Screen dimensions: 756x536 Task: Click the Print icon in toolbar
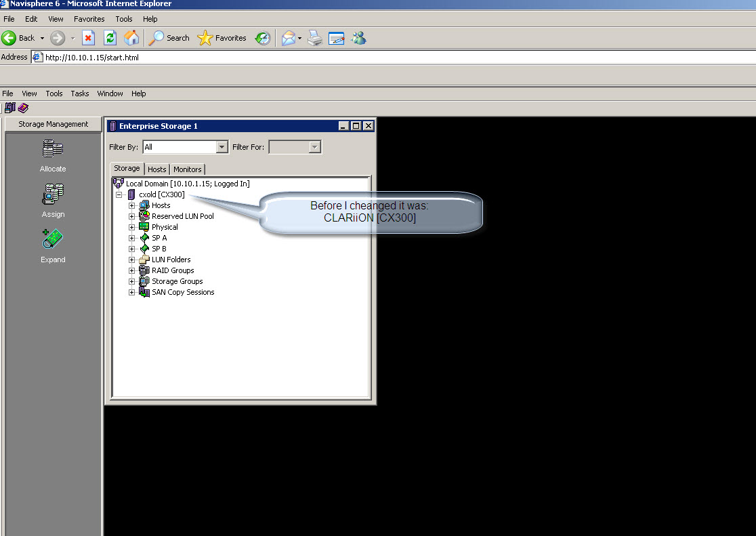pos(315,38)
